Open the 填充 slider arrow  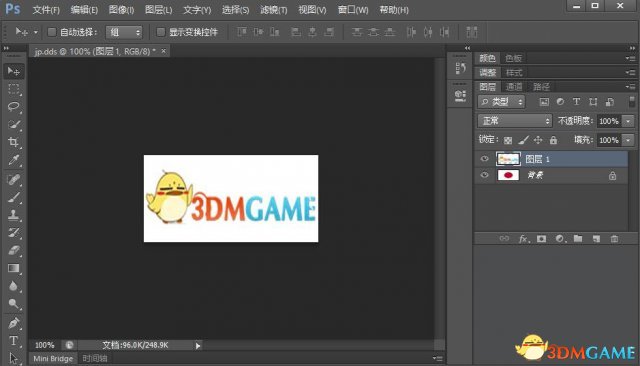click(628, 140)
